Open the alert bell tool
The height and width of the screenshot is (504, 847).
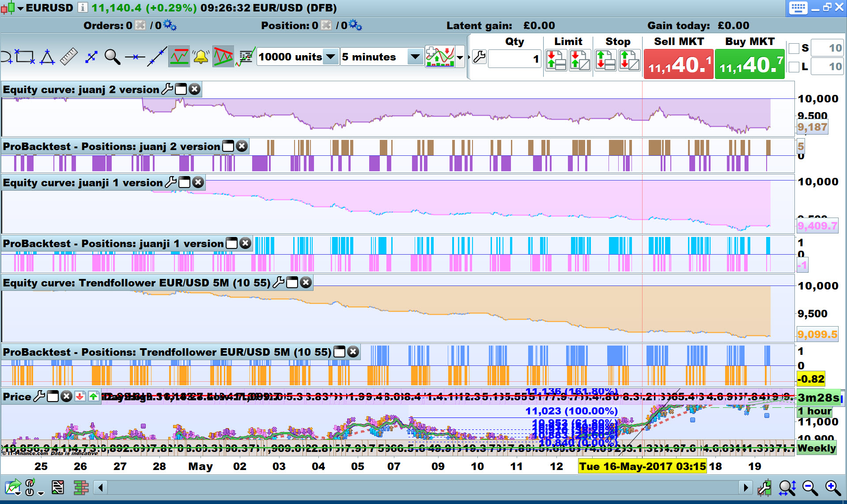click(201, 57)
